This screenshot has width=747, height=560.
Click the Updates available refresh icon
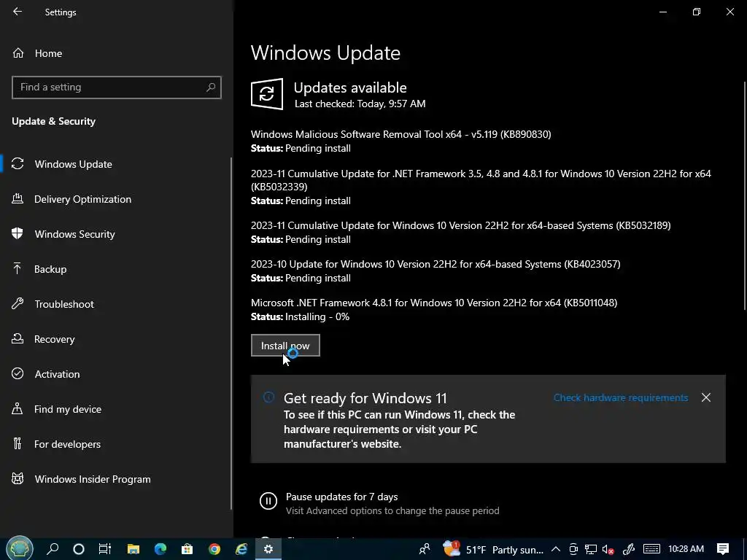(x=267, y=94)
